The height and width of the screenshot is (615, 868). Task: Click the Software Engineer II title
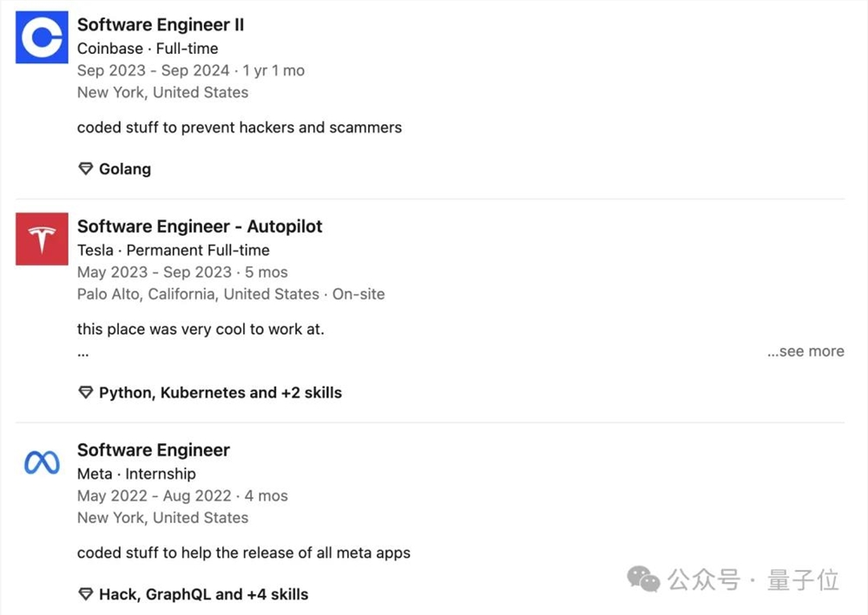(161, 25)
